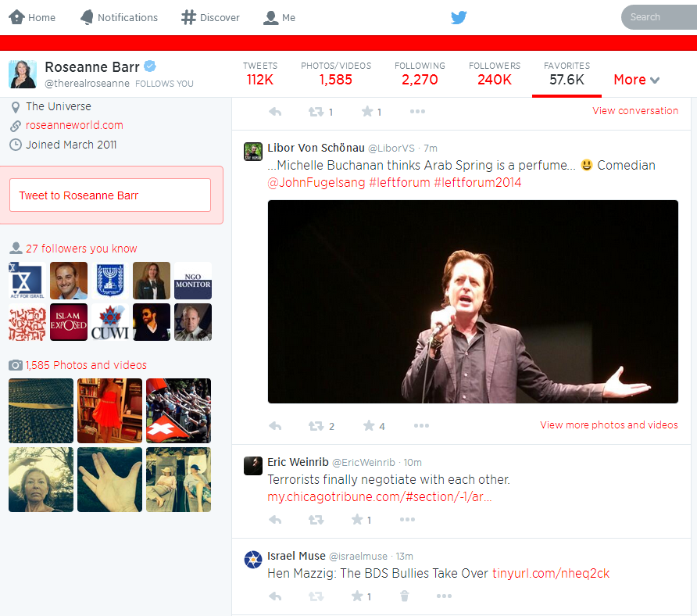697x616 pixels.
Task: Open the Photos/Videos tab showing 1,585
Action: (x=336, y=74)
